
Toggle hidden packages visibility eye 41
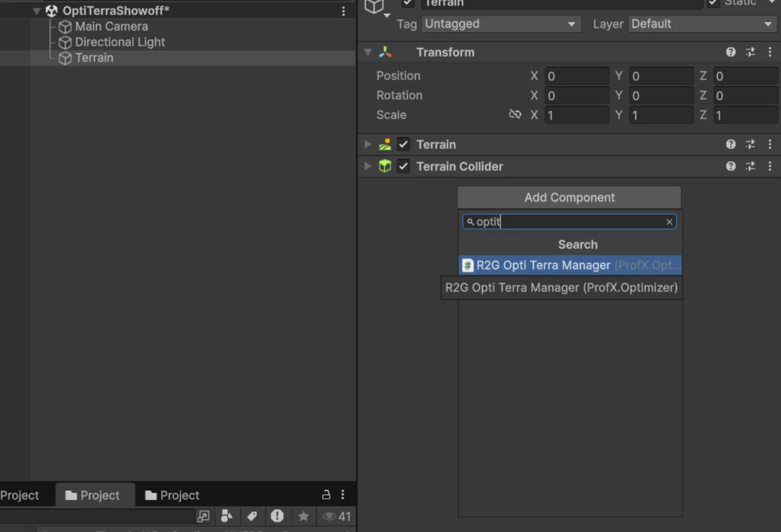(337, 516)
